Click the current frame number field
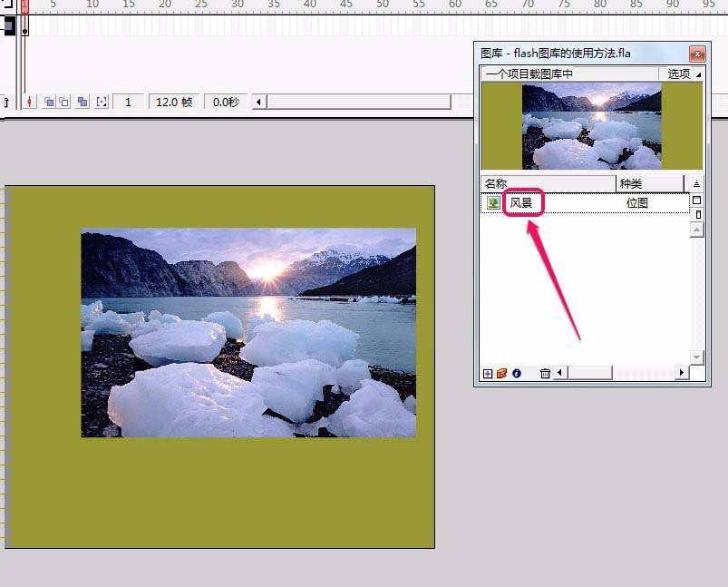 click(x=128, y=102)
